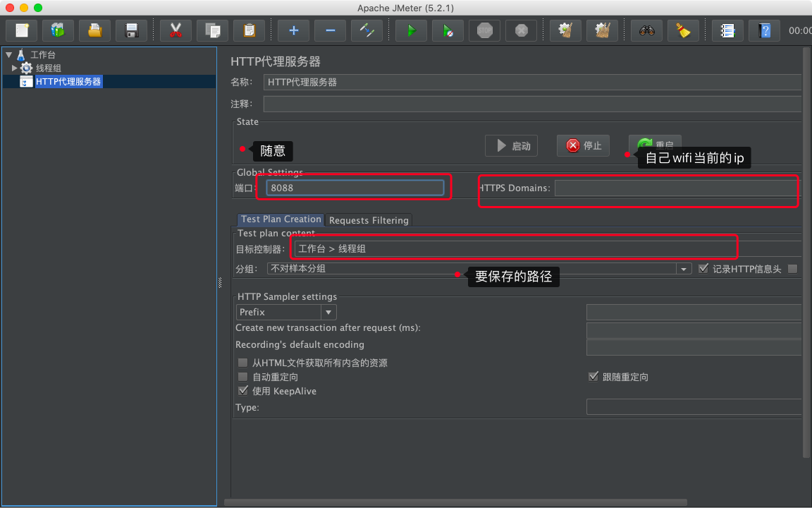The height and width of the screenshot is (508, 812).
Task: Select the HTTP代理服务器 tree node
Action: [x=68, y=81]
